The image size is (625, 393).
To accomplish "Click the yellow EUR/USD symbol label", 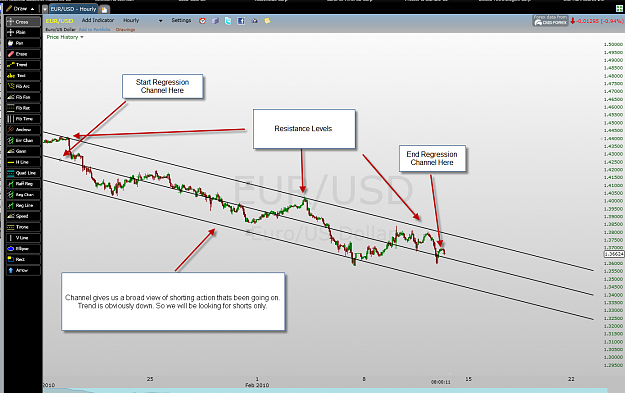I will click(x=59, y=21).
